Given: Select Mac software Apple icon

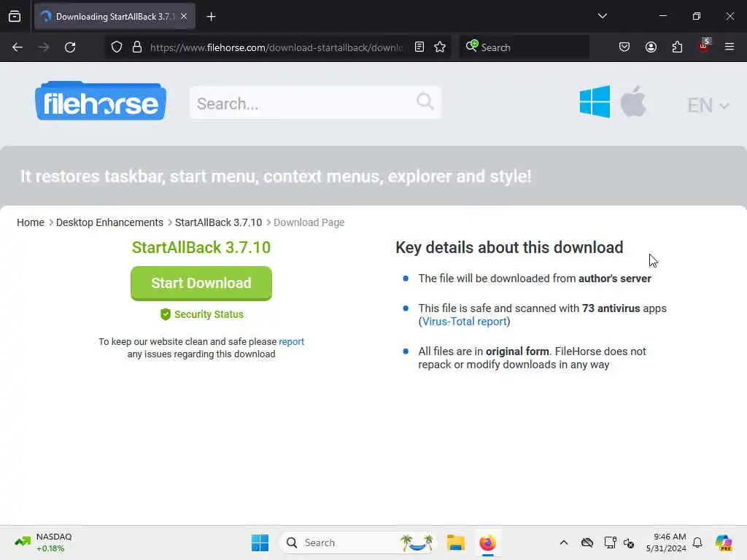Looking at the screenshot, I should click(633, 101).
